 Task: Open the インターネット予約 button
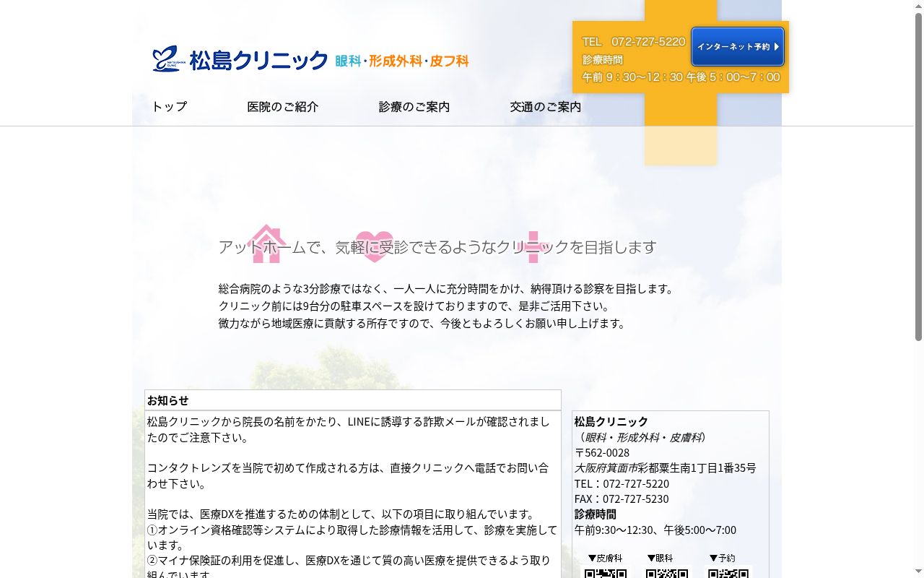click(x=737, y=47)
